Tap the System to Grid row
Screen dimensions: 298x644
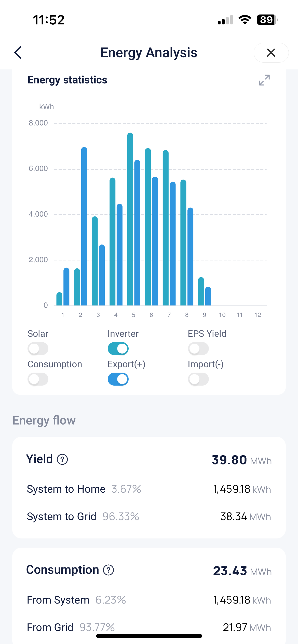pyautogui.click(x=149, y=517)
